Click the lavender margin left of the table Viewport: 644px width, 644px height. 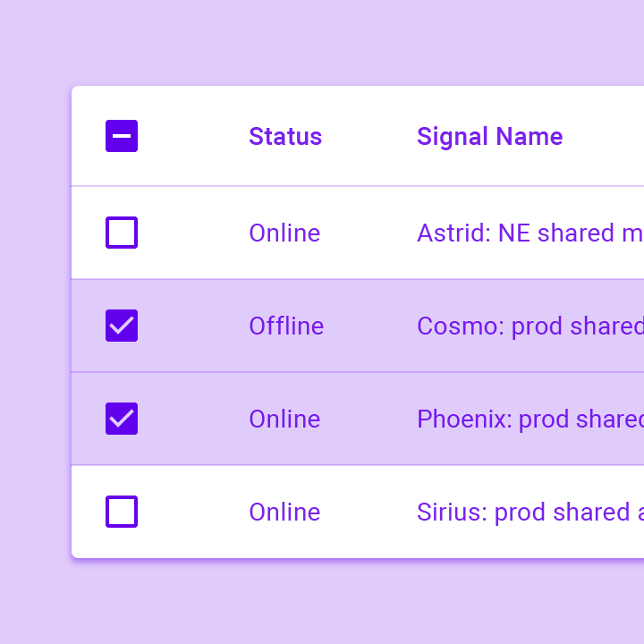[x=34, y=322]
